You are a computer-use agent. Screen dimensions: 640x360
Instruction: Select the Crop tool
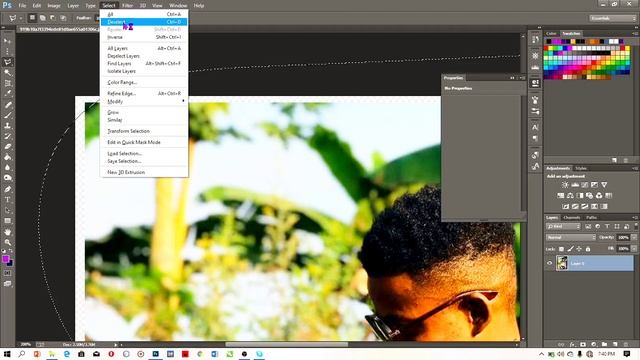coord(7,83)
